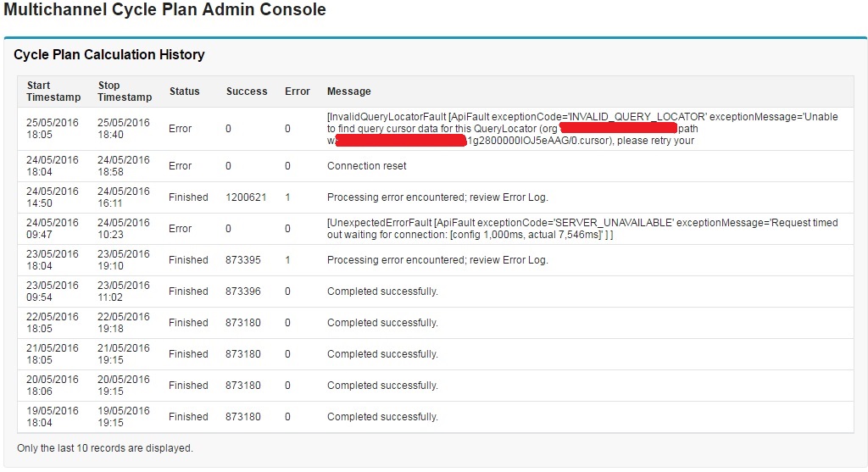Click the Error column header

point(298,92)
